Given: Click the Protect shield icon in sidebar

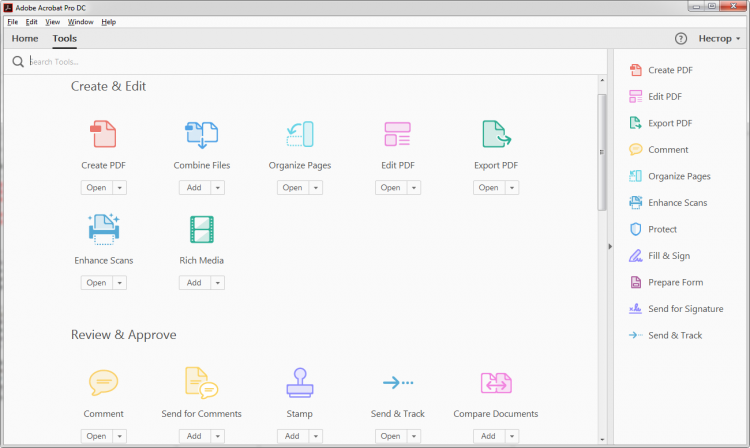Looking at the screenshot, I should pyautogui.click(x=636, y=229).
